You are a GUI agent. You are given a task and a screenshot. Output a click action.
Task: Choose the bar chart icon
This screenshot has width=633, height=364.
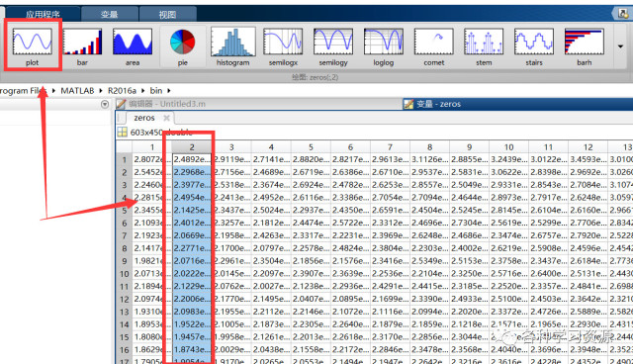pos(82,45)
